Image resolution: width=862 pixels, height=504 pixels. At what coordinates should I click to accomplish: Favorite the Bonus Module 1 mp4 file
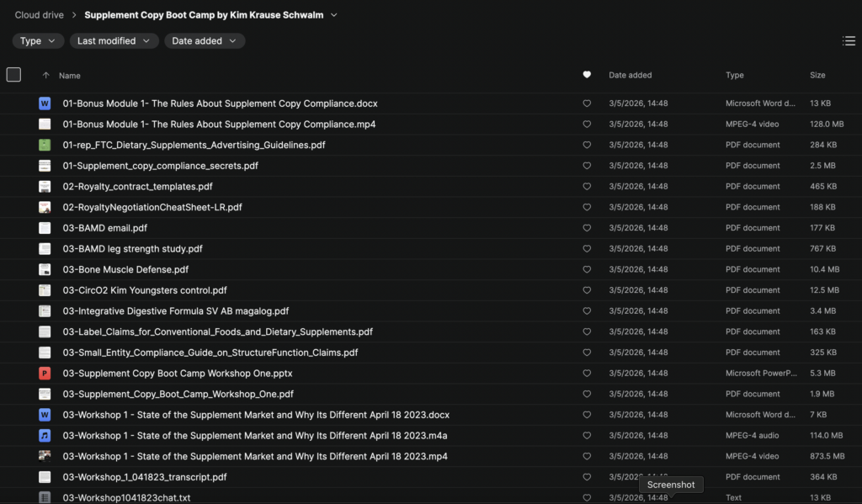[587, 125]
